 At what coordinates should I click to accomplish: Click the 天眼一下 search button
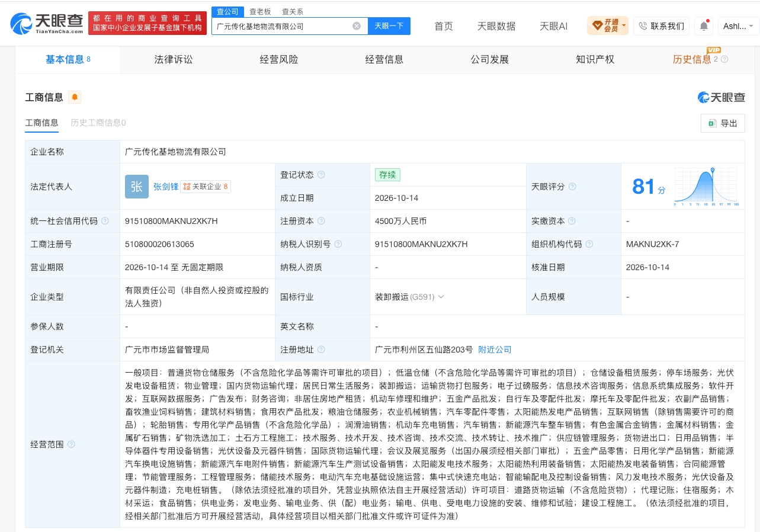coord(389,26)
